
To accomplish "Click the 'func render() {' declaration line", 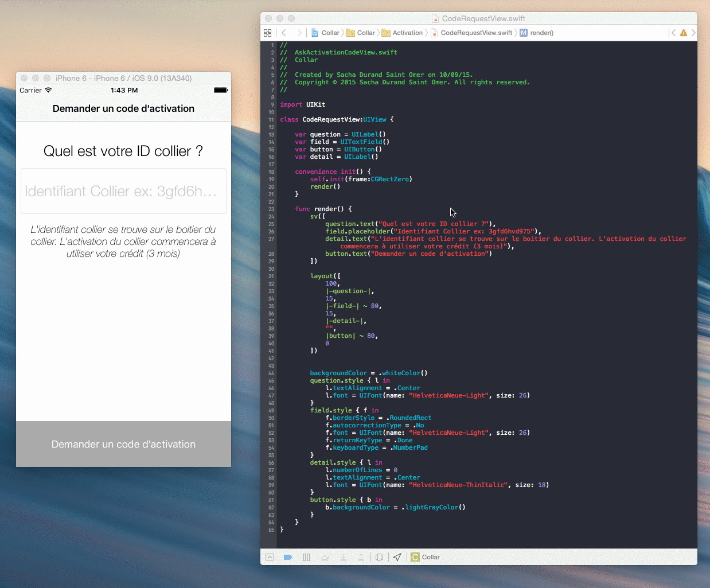I will click(x=323, y=209).
